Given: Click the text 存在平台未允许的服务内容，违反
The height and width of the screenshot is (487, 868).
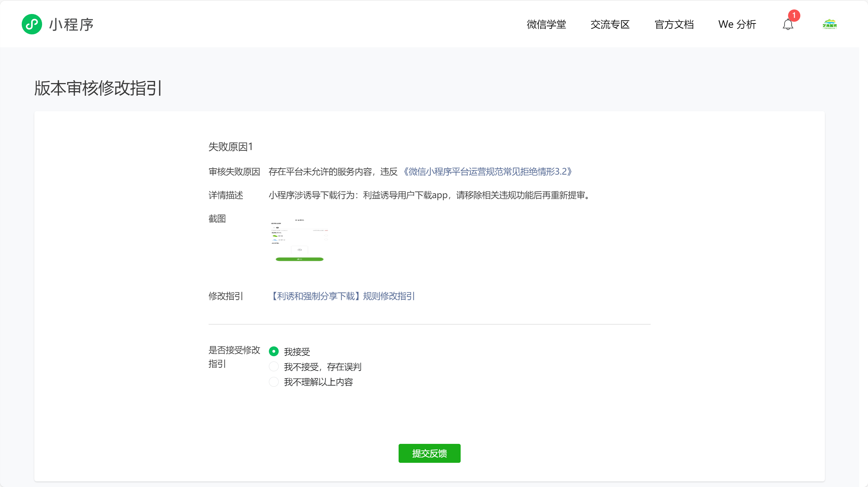Looking at the screenshot, I should [x=333, y=171].
